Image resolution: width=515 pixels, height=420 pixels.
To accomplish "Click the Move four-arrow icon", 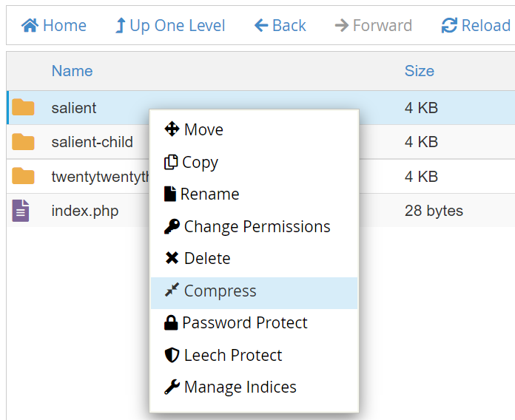I will coord(172,129).
